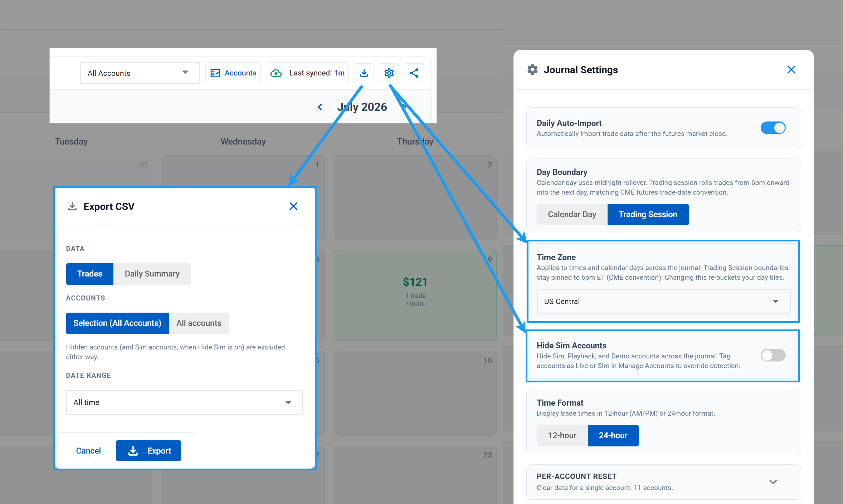Click the cloud sync icon
Image resolution: width=843 pixels, height=504 pixels.
coord(276,73)
